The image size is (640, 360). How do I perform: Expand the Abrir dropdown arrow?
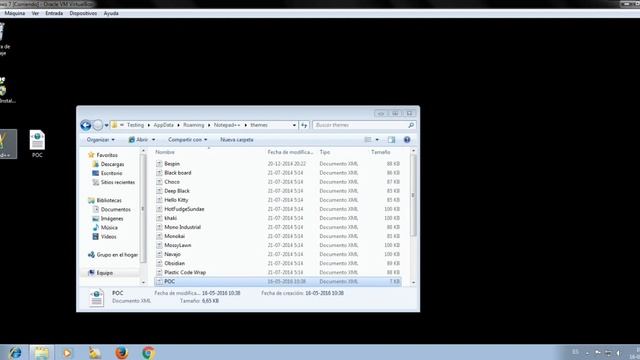pyautogui.click(x=153, y=140)
